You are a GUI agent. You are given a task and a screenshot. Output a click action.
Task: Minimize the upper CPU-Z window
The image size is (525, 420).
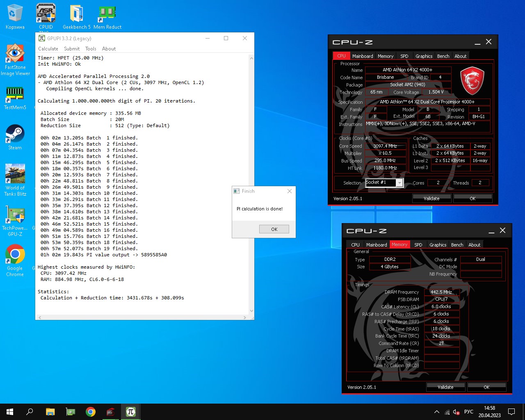477,42
